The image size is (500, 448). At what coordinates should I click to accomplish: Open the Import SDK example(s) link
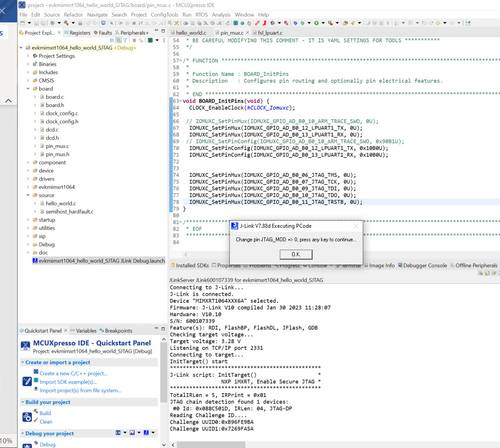coord(68,382)
